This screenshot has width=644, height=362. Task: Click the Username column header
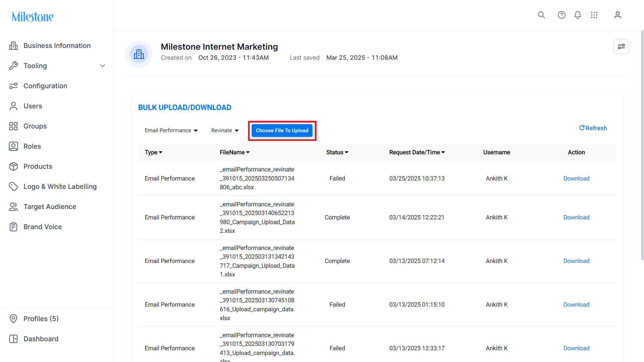point(497,152)
